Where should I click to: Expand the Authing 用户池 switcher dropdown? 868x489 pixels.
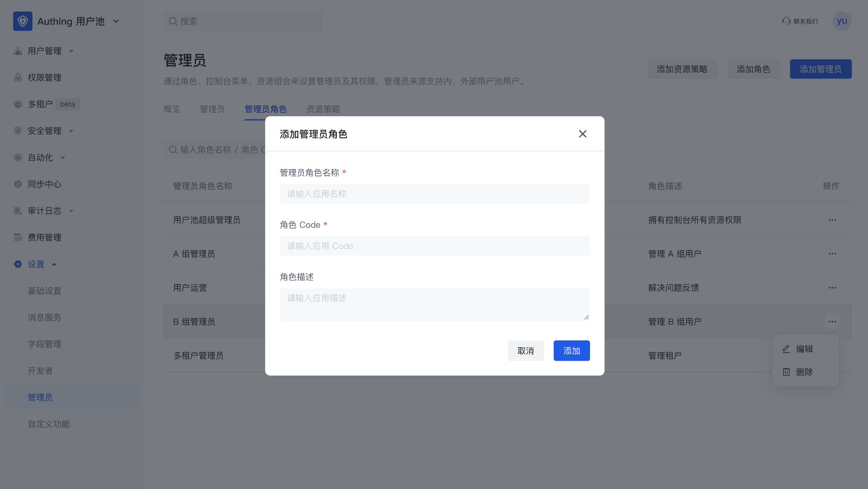(116, 21)
